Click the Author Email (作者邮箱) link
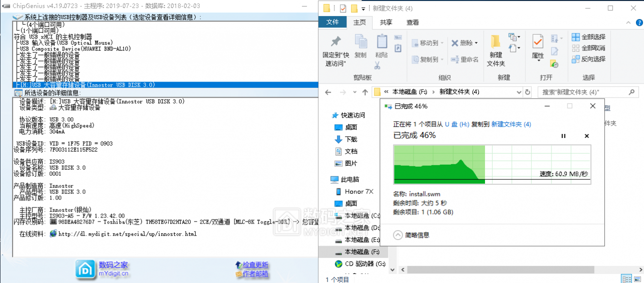The image size is (644, 283). (x=256, y=274)
